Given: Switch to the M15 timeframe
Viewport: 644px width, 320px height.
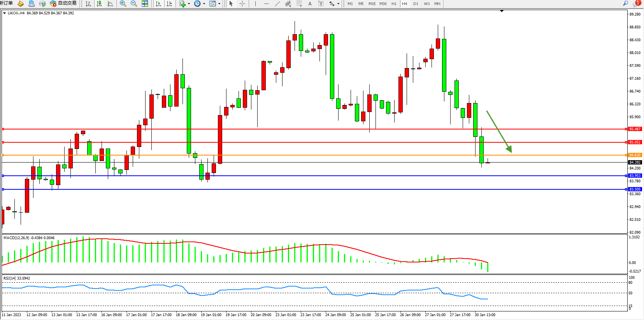Looking at the screenshot, I should tap(372, 3).
